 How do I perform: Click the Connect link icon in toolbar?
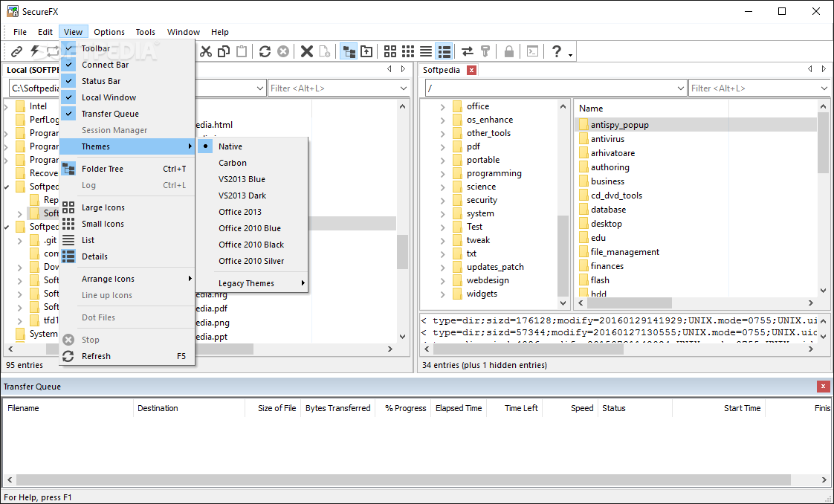[x=17, y=51]
